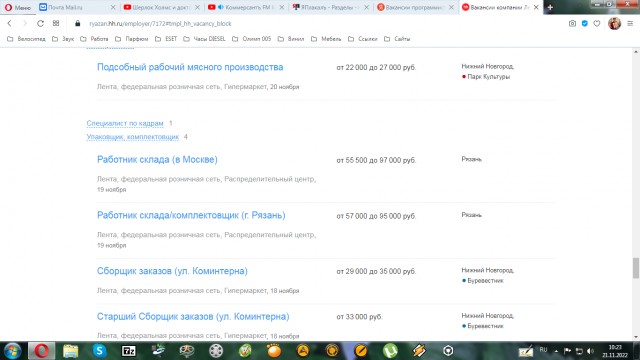
Task: Open vacancy Работник склада (в Москве)
Action: pyautogui.click(x=157, y=160)
